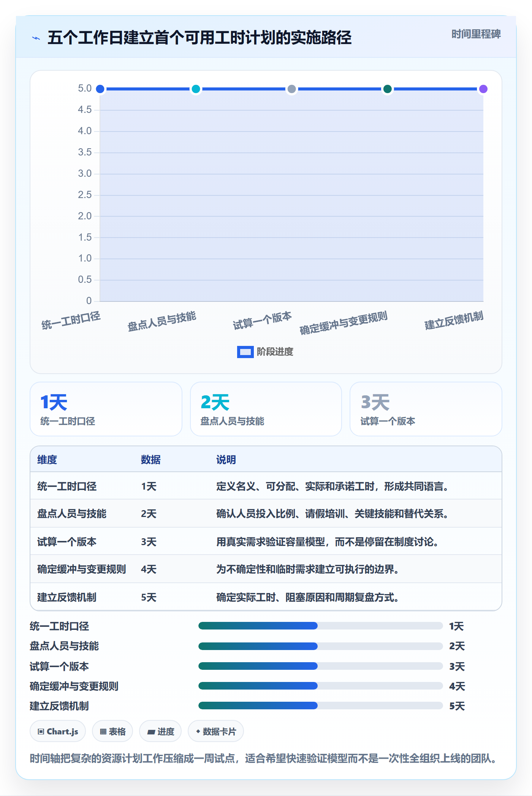The width and height of the screenshot is (532, 796).
Task: Click progress bar for 试算一个版本
Action: 320,666
